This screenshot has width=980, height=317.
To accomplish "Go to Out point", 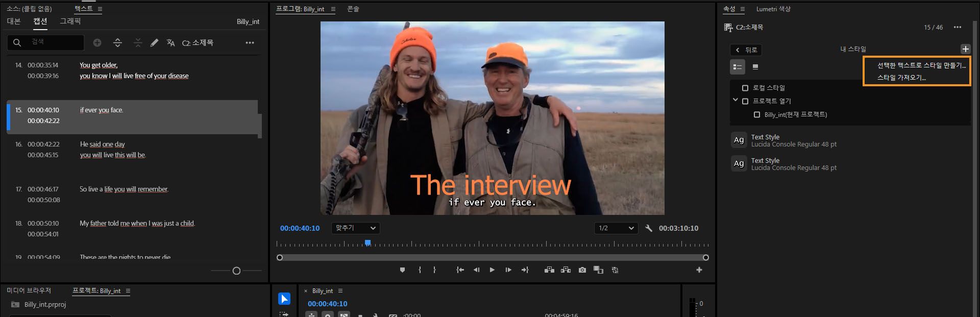I will point(525,270).
